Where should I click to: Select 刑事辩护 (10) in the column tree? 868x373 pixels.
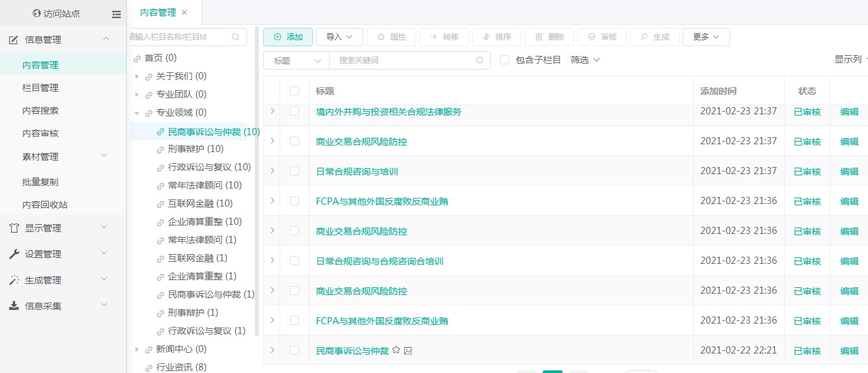pos(195,149)
